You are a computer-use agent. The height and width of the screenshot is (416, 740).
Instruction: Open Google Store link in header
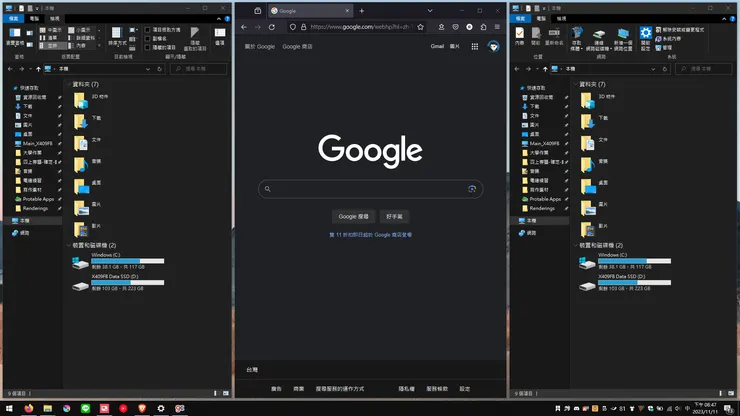pyautogui.click(x=297, y=46)
